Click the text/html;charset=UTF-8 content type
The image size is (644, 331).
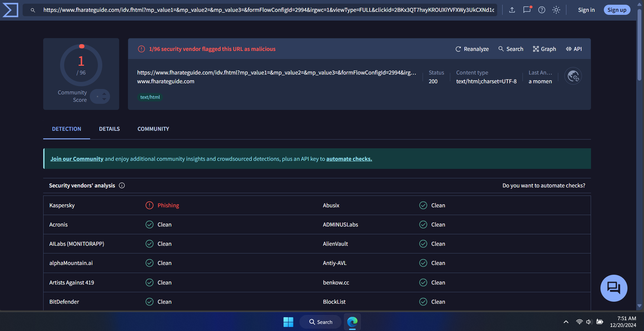click(x=486, y=81)
